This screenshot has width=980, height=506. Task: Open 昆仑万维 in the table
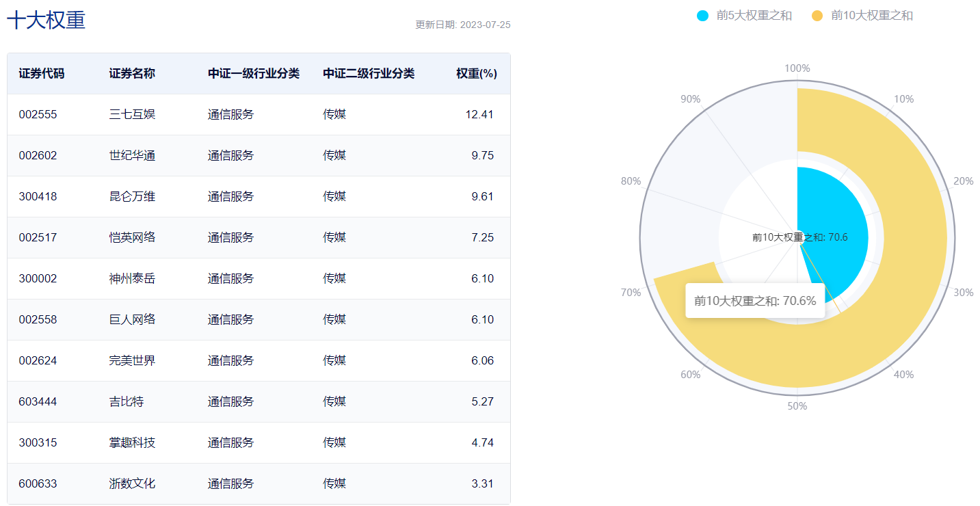click(x=132, y=196)
